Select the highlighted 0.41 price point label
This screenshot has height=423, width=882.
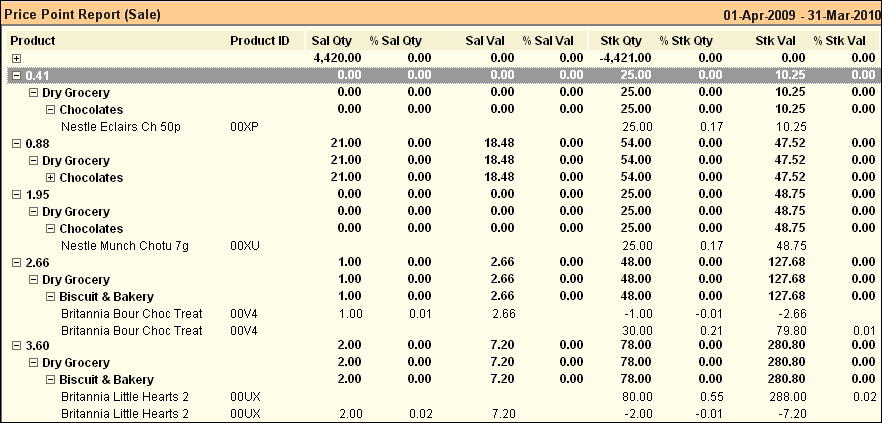[x=38, y=75]
